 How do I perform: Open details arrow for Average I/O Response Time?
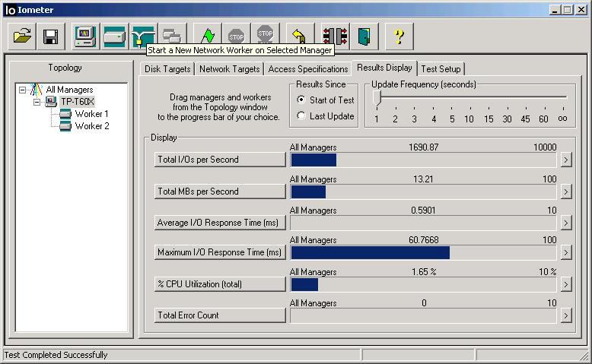[565, 223]
